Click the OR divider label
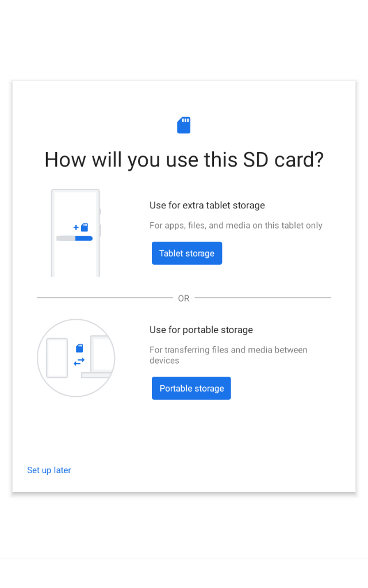368x588 pixels. pyautogui.click(x=183, y=298)
